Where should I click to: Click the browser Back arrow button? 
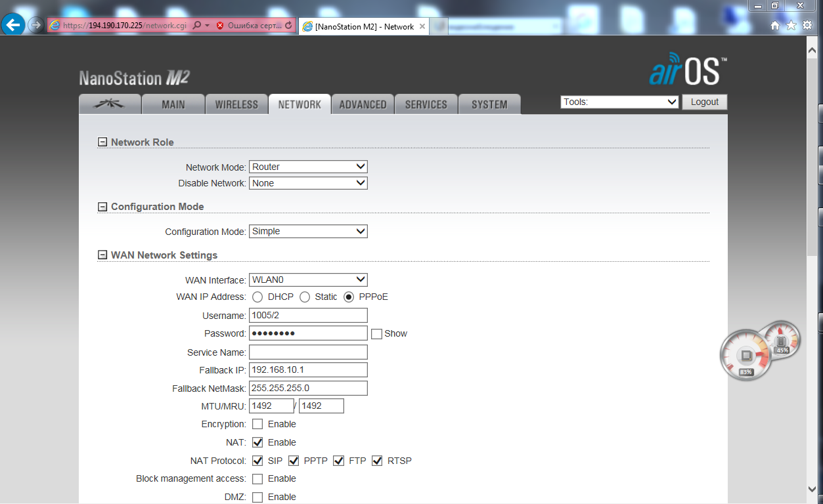click(x=13, y=26)
